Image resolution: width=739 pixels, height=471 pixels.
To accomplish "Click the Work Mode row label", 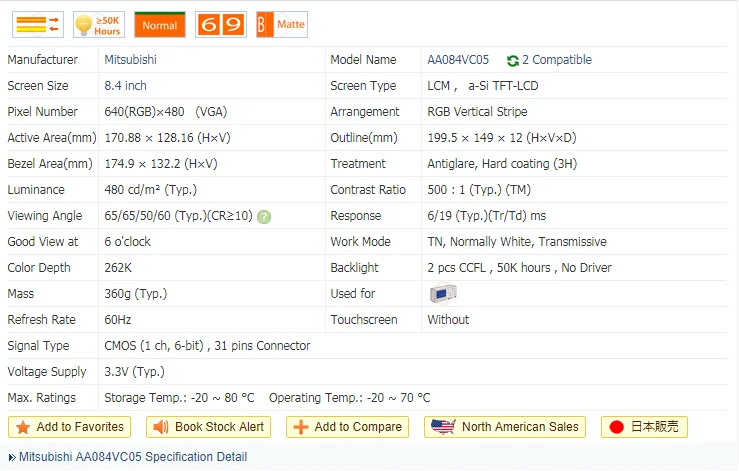I will tap(361, 241).
